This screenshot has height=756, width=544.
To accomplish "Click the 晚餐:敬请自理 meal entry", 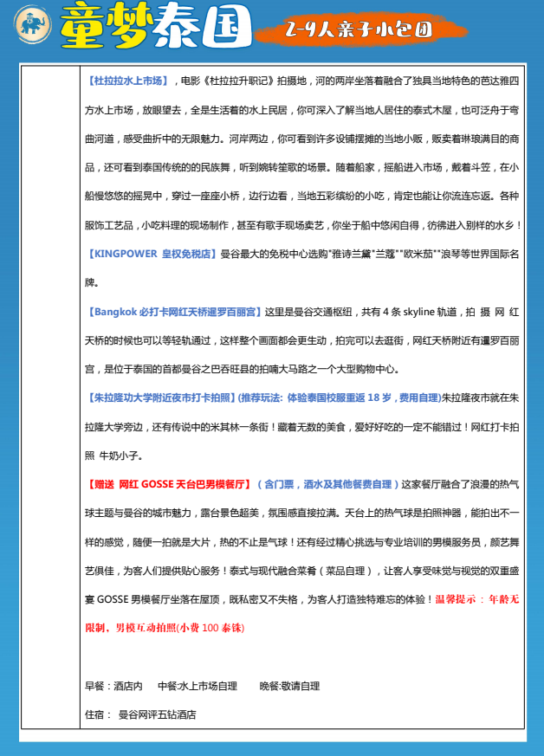I will [289, 686].
